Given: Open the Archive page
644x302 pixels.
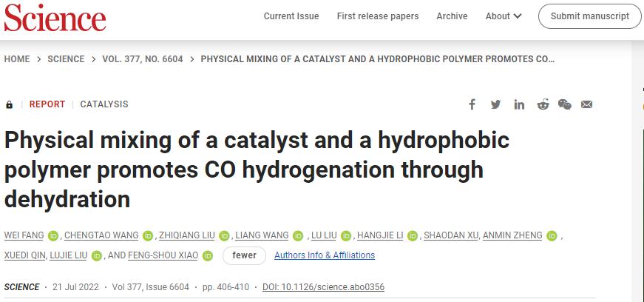Looking at the screenshot, I should pos(452,16).
